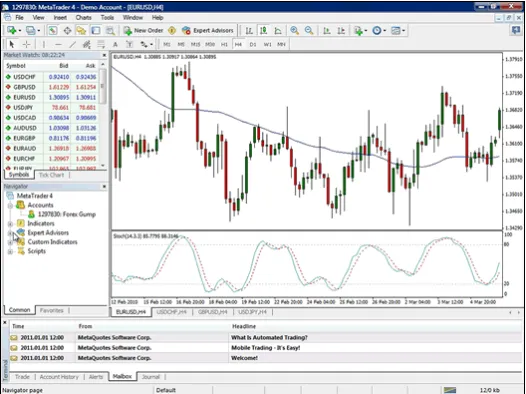Switch timeframe to M1
This screenshot has height=394, width=526.
(x=167, y=44)
